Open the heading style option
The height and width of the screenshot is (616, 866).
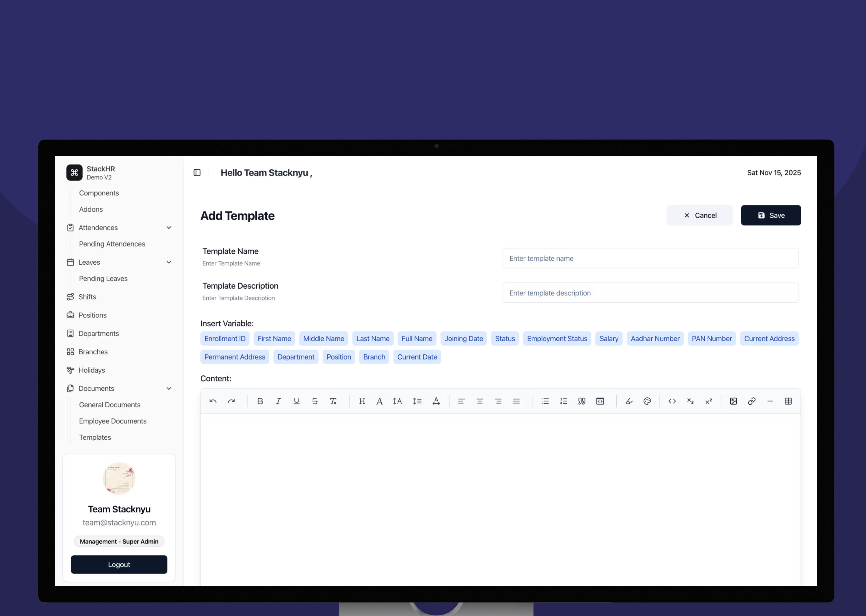(362, 401)
